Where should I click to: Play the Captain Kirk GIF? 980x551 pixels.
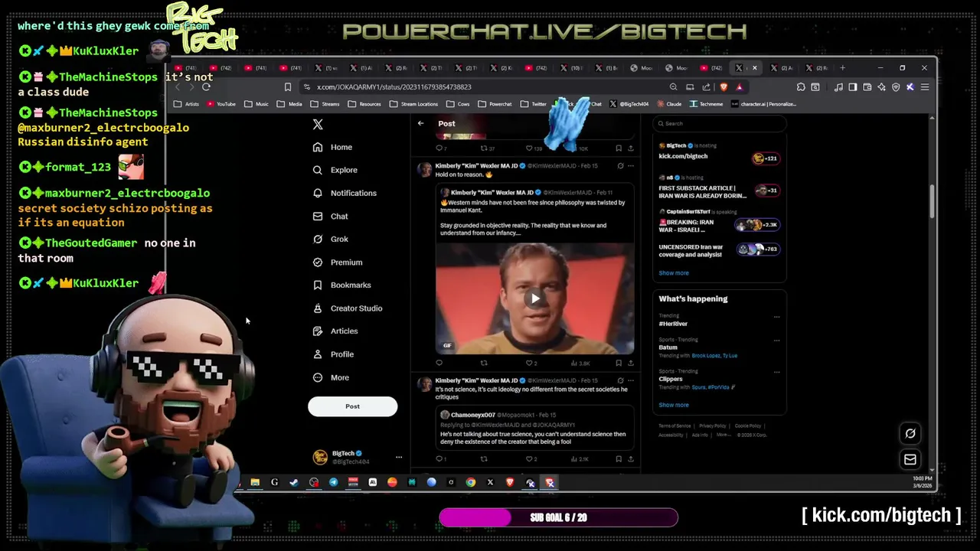click(x=535, y=298)
